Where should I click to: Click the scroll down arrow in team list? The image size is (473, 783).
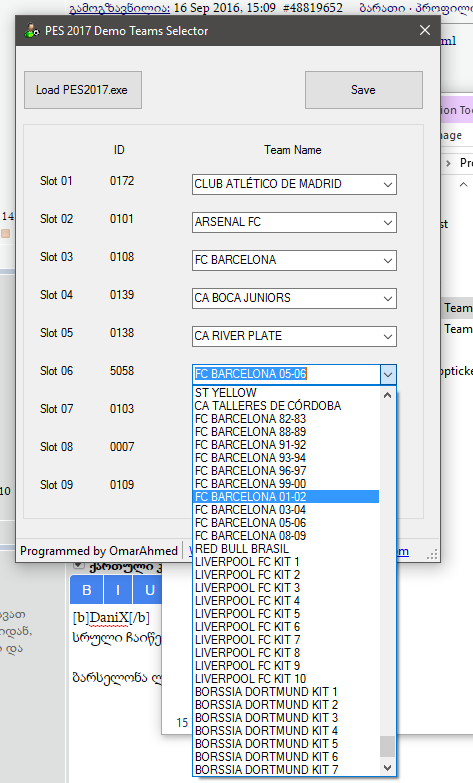click(x=388, y=768)
